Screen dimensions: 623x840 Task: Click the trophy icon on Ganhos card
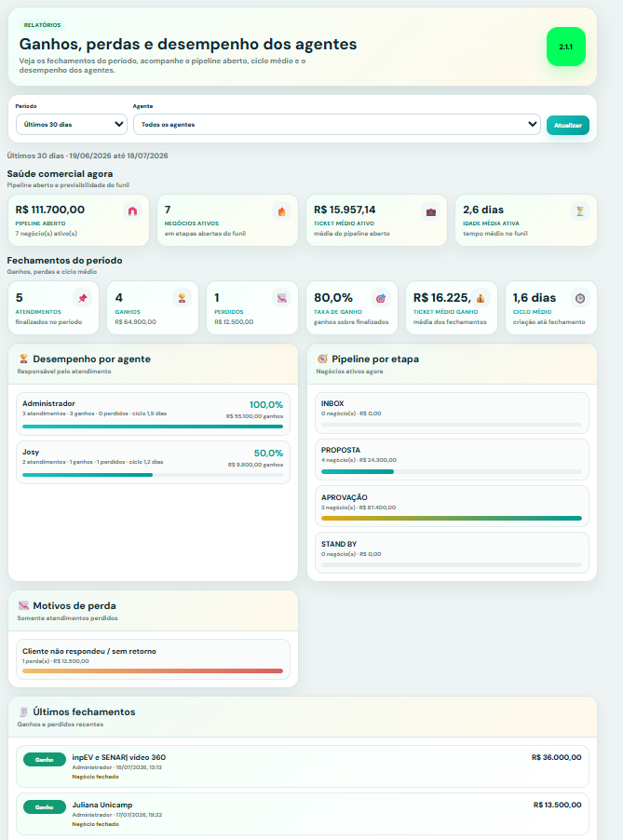coord(182,298)
